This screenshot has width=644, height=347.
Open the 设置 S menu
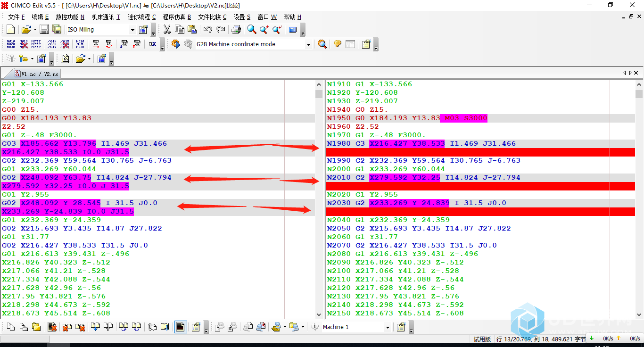(x=242, y=17)
